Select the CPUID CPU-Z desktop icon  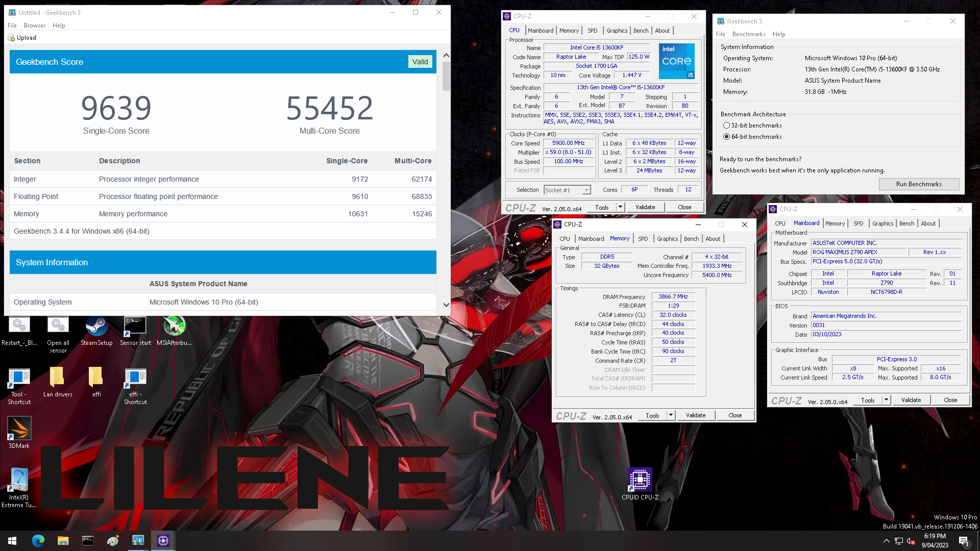click(x=640, y=484)
